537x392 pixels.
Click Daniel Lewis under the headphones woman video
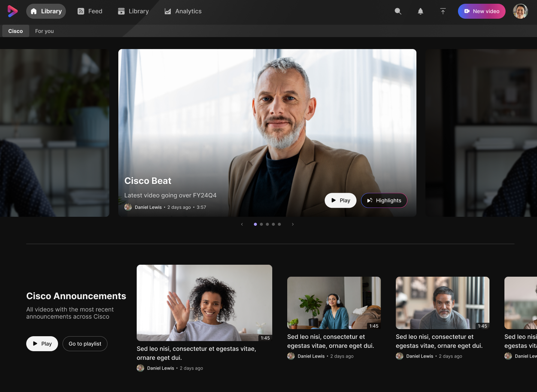pyautogui.click(x=311, y=356)
